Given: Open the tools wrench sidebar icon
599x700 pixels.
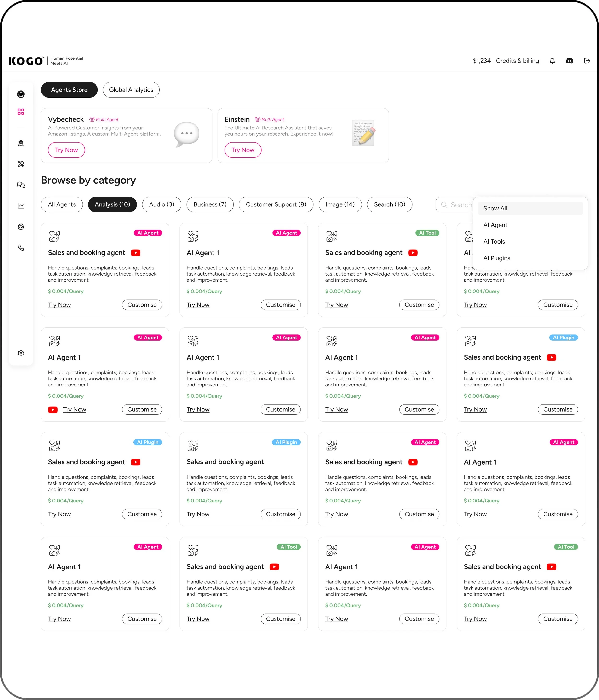Looking at the screenshot, I should pyautogui.click(x=21, y=164).
